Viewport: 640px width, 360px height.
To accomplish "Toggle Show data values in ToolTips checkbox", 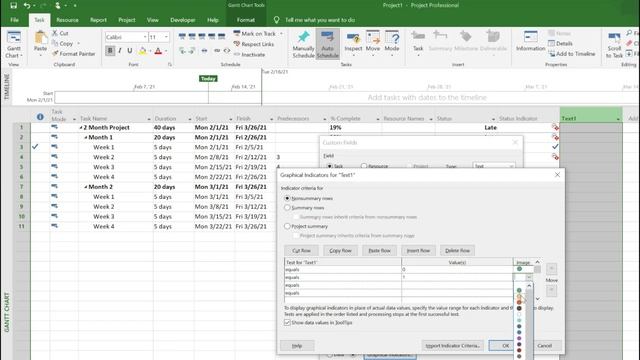I will point(287,322).
